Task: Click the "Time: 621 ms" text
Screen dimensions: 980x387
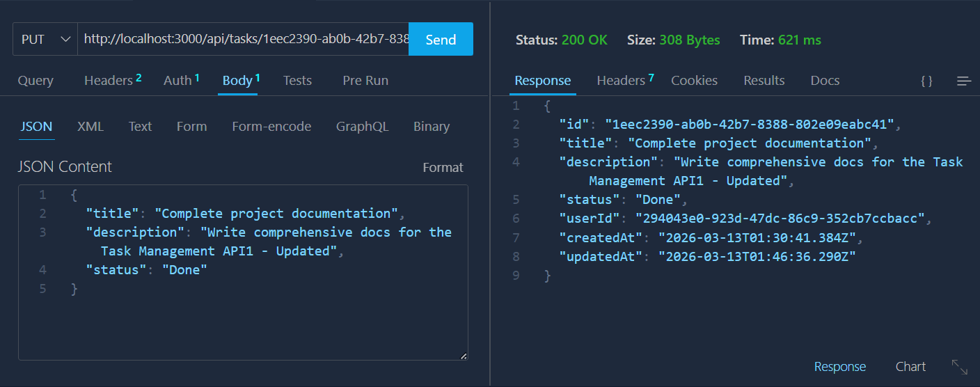Action: (x=780, y=40)
